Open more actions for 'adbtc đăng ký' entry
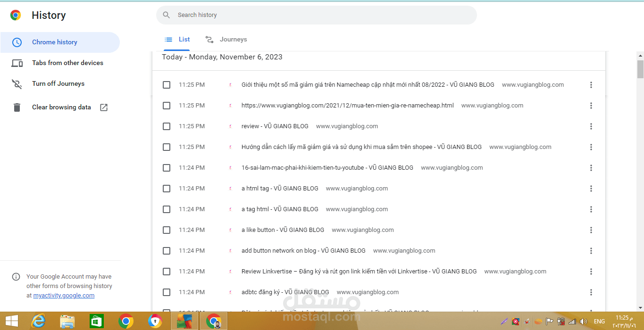The width and height of the screenshot is (644, 330). pyautogui.click(x=591, y=292)
